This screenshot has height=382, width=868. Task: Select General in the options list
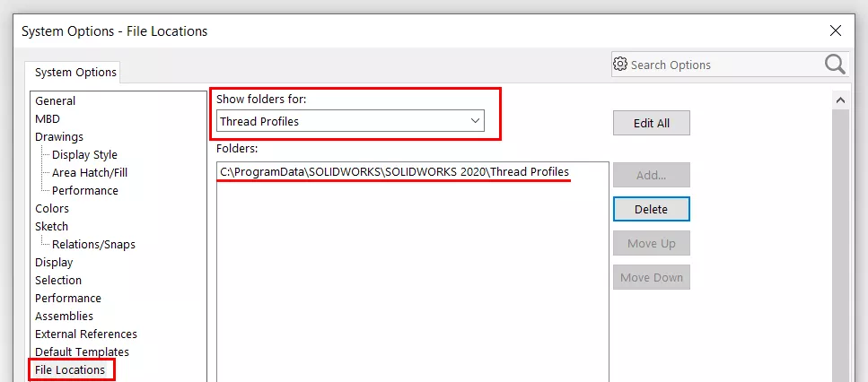pyautogui.click(x=55, y=101)
